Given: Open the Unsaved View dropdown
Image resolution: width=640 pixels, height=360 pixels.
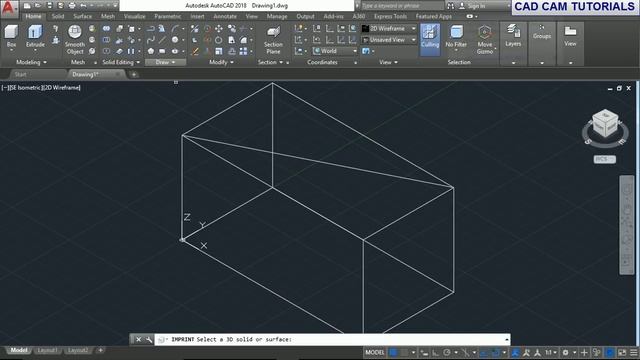Looking at the screenshot, I should tap(389, 40).
